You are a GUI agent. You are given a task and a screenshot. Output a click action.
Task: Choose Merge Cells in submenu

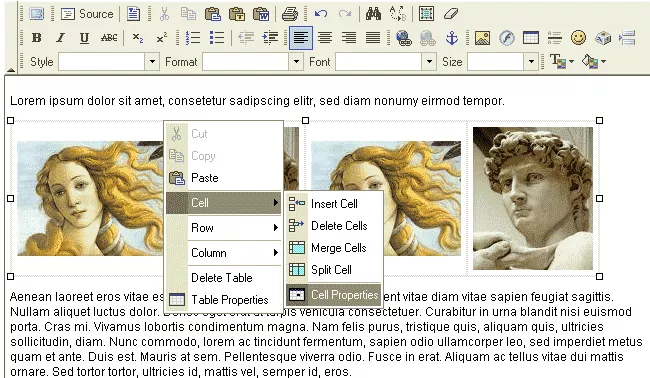(x=333, y=248)
